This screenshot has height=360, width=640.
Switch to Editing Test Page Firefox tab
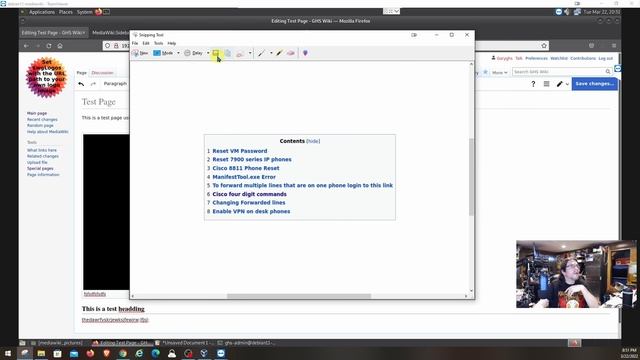(x=53, y=33)
